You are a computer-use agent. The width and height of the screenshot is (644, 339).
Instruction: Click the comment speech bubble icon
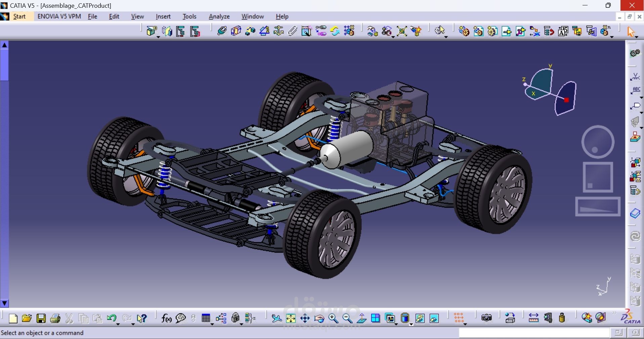[x=181, y=318]
